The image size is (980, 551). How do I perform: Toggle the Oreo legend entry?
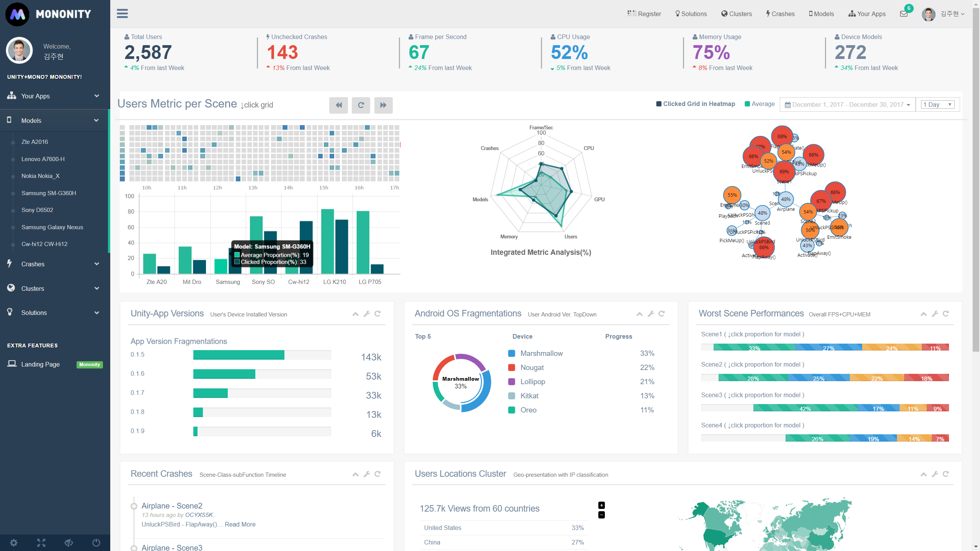coord(523,410)
